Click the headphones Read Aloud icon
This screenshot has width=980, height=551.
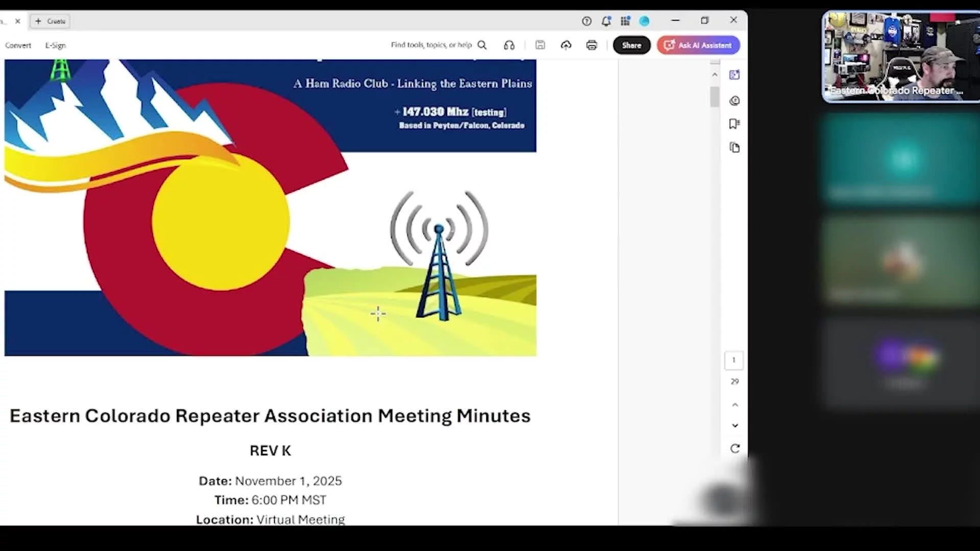509,45
